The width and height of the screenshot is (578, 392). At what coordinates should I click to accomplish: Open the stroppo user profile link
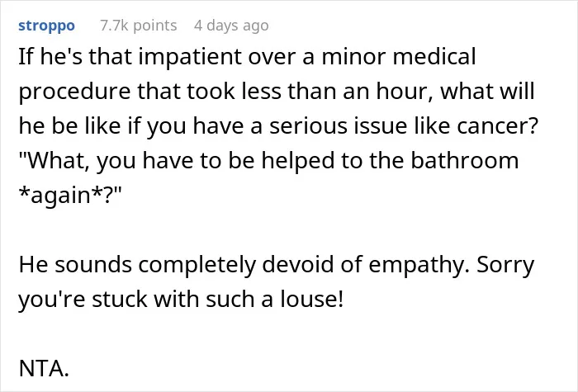tap(46, 26)
